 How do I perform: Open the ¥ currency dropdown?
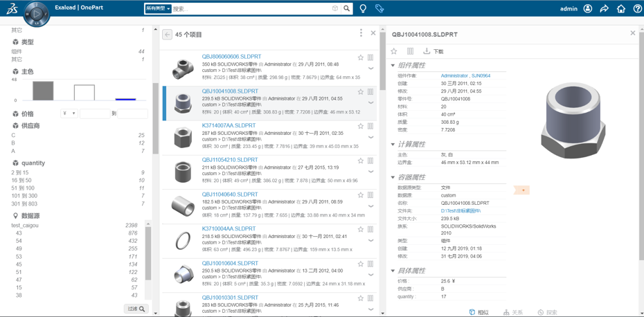point(69,114)
